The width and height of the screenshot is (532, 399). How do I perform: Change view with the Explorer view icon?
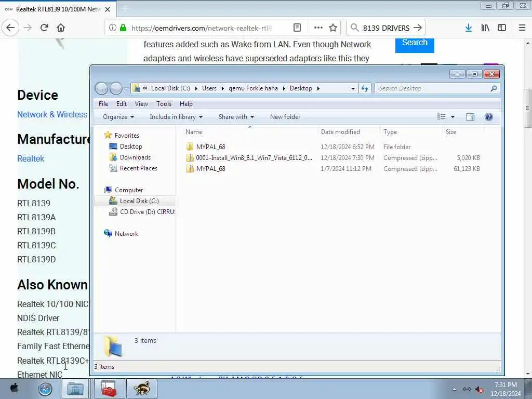pos(442,117)
